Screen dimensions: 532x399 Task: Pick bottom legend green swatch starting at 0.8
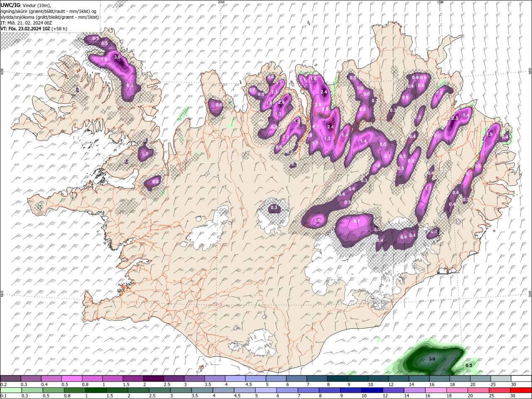pyautogui.click(x=74, y=390)
